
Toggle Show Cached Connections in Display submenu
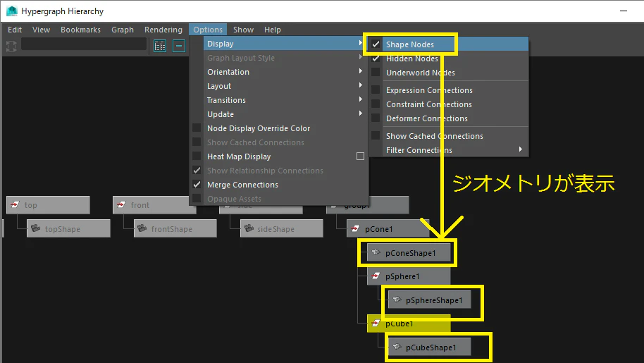(x=376, y=135)
